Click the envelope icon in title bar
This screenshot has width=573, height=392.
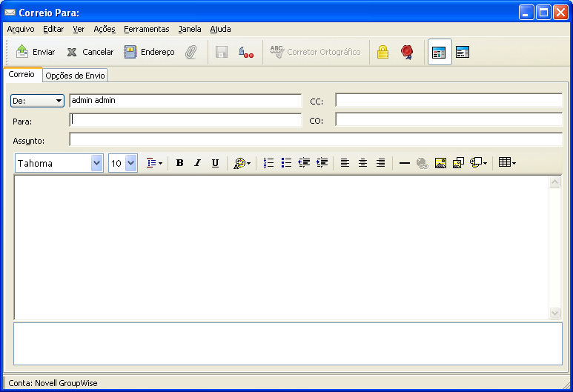pos(10,13)
